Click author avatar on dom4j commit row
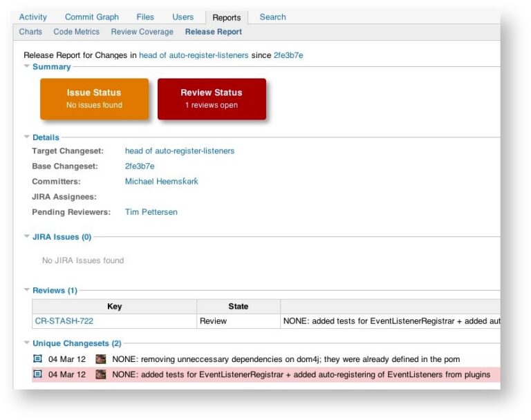Image resolution: width=531 pixels, height=420 pixels. pos(100,359)
